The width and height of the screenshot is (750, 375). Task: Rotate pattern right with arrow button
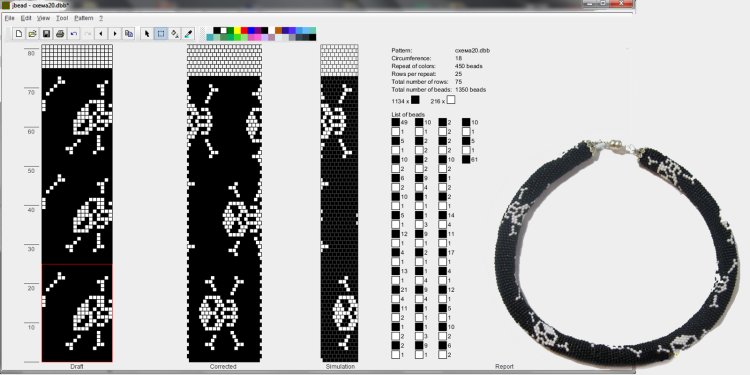click(115, 33)
